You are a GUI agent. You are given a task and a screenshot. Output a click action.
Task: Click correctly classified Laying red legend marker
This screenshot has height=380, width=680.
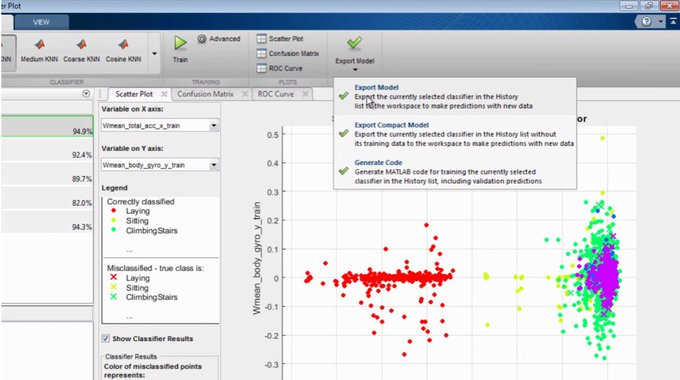pos(114,211)
